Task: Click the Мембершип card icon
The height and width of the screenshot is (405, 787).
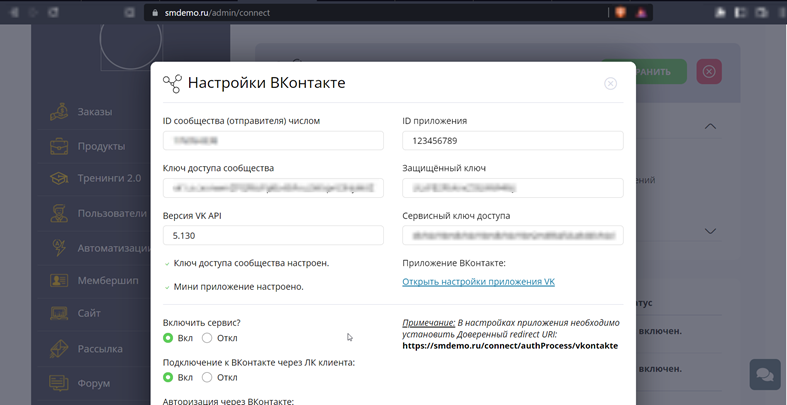Action: click(59, 280)
